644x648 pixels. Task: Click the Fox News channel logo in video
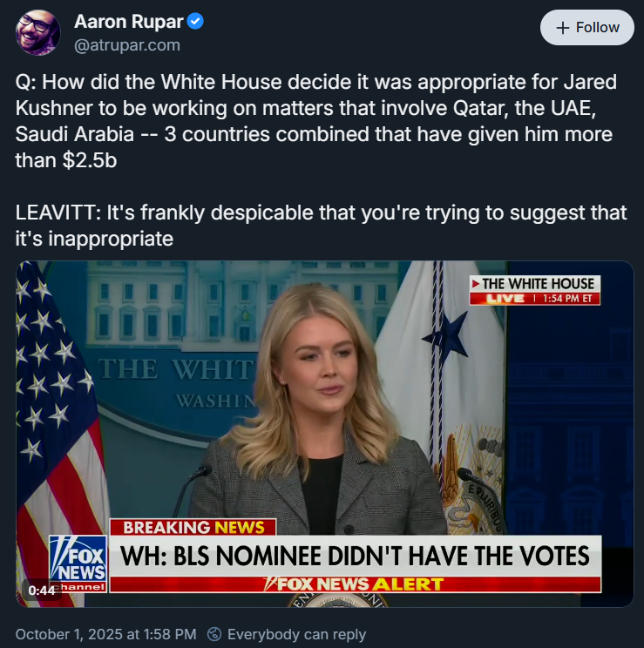click(78, 564)
